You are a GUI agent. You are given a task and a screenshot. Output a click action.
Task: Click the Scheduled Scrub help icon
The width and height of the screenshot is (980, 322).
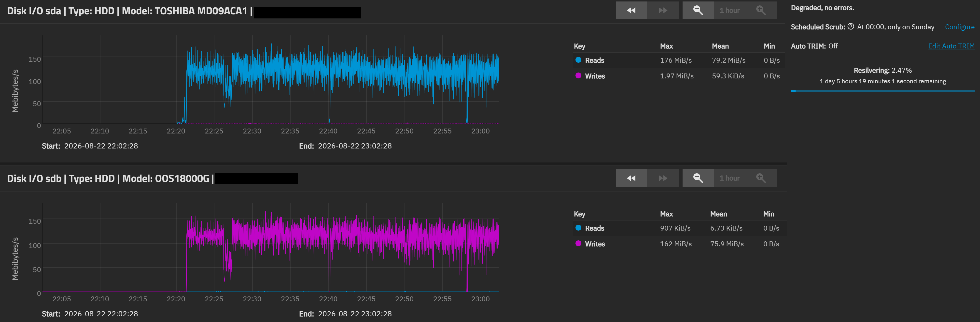tap(851, 27)
